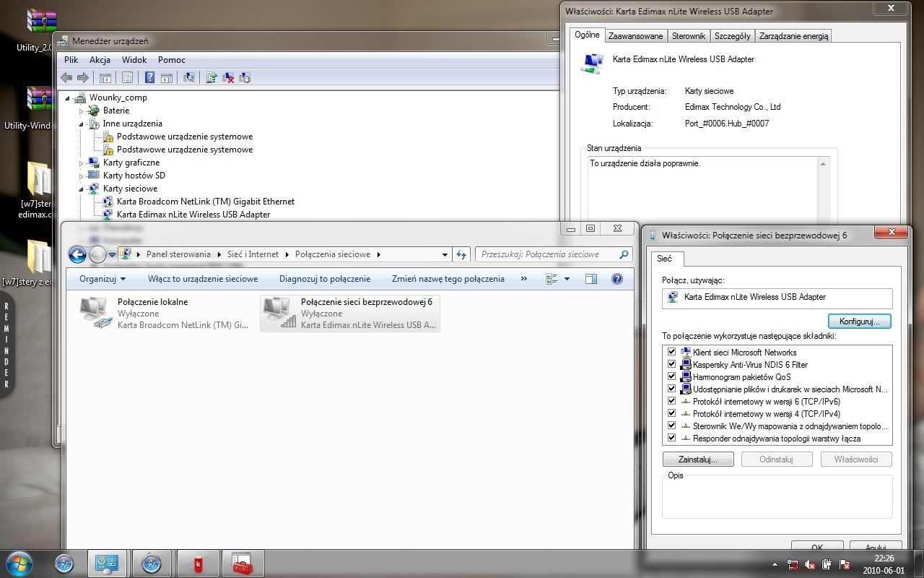Go back in Device Manager toolbar
Screen dimensions: 924x578
click(x=66, y=77)
